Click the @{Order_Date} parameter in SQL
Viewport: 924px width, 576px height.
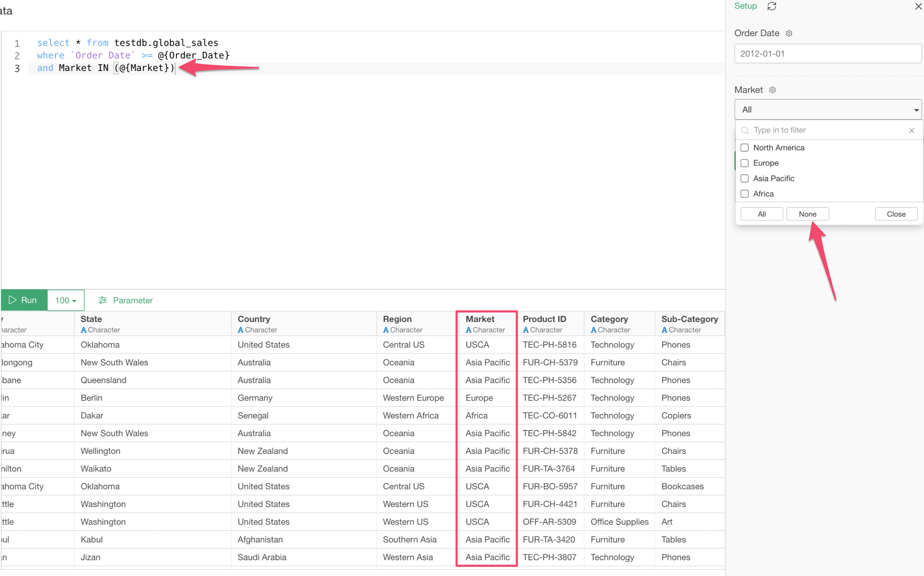coord(194,55)
